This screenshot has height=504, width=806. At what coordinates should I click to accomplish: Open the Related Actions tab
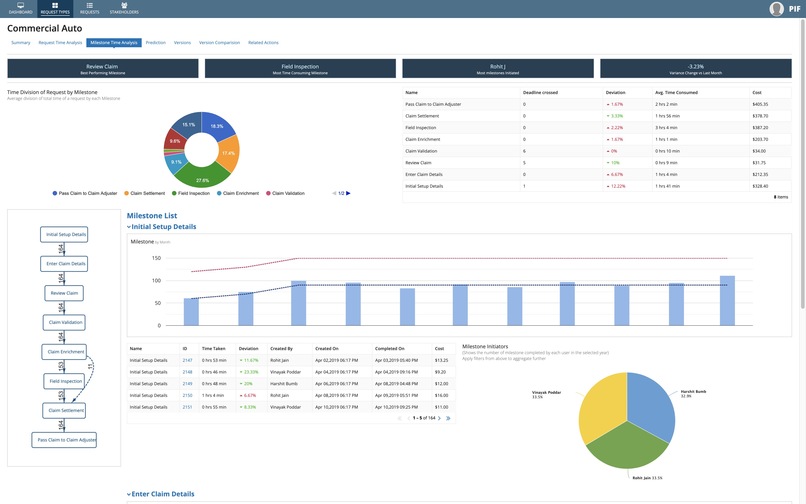coord(263,43)
